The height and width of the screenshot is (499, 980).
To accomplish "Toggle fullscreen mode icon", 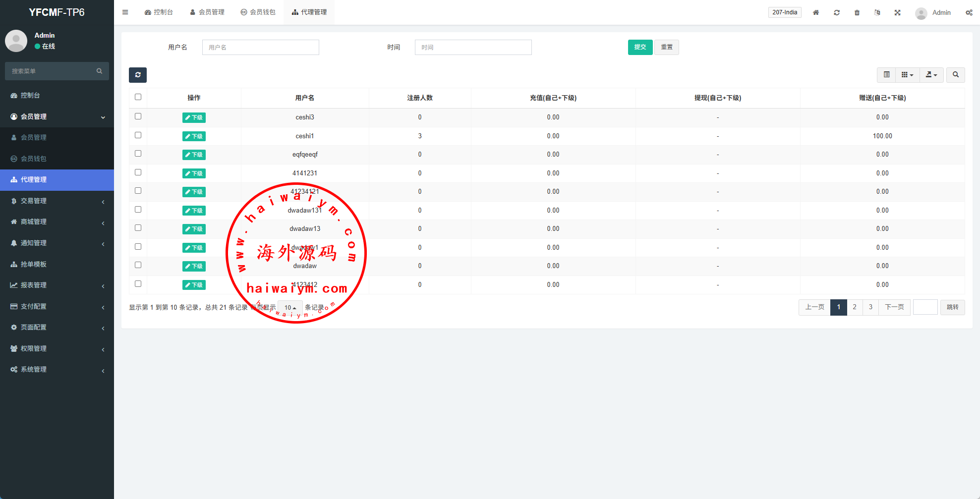I will pos(897,12).
